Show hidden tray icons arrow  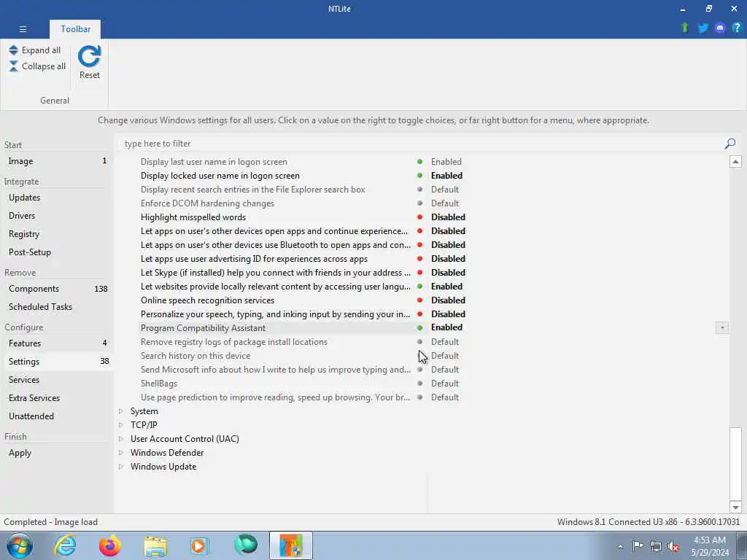point(620,546)
